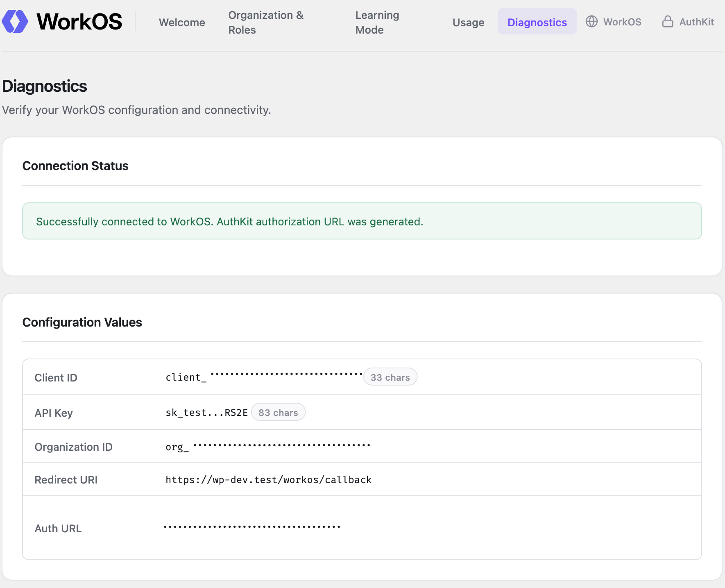Open the WorkOS external link
The image size is (725, 588).
(613, 22)
